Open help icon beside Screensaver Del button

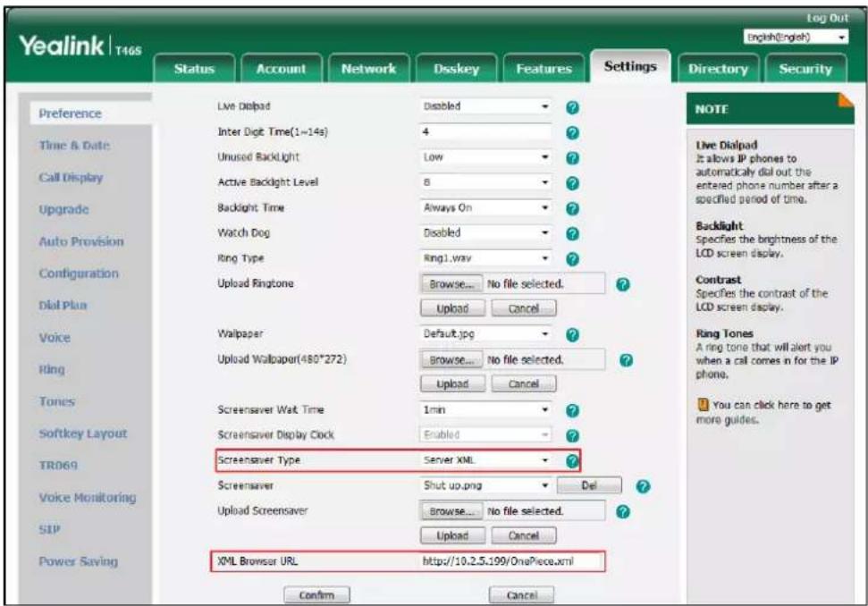pos(643,486)
